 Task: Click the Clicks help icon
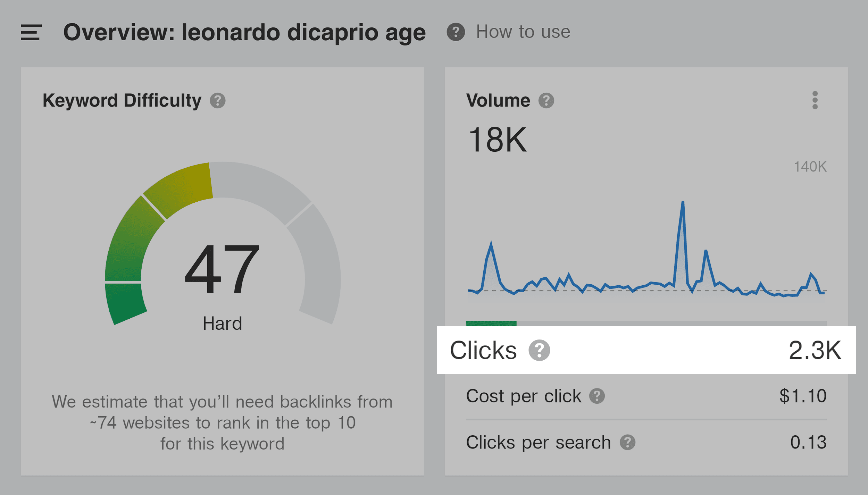(539, 350)
